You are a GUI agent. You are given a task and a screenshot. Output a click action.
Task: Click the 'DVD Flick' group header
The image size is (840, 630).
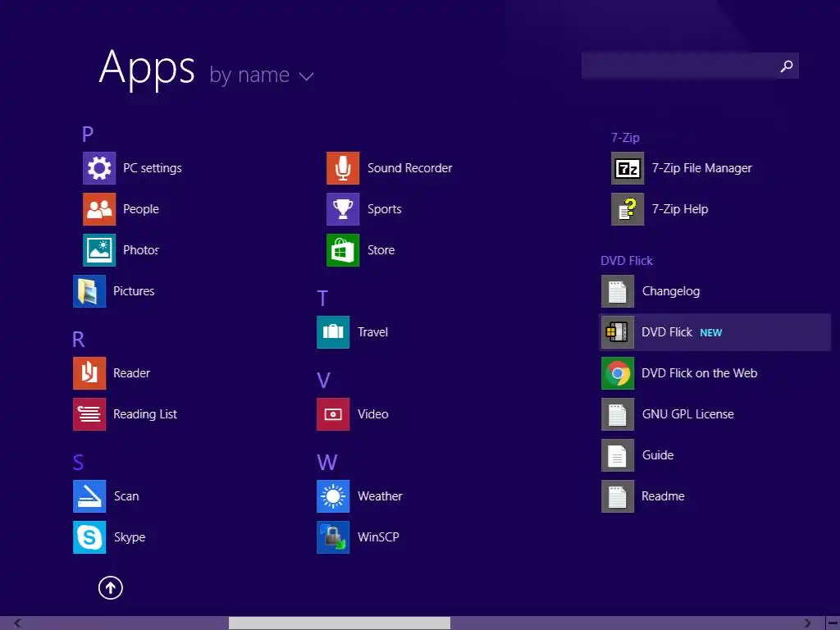point(627,261)
